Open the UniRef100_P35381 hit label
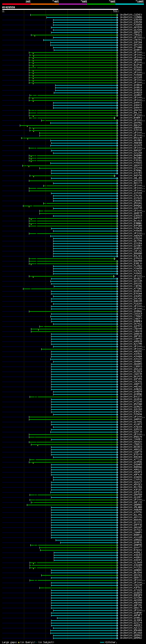This screenshot has width=146, height=644. tap(131, 161)
